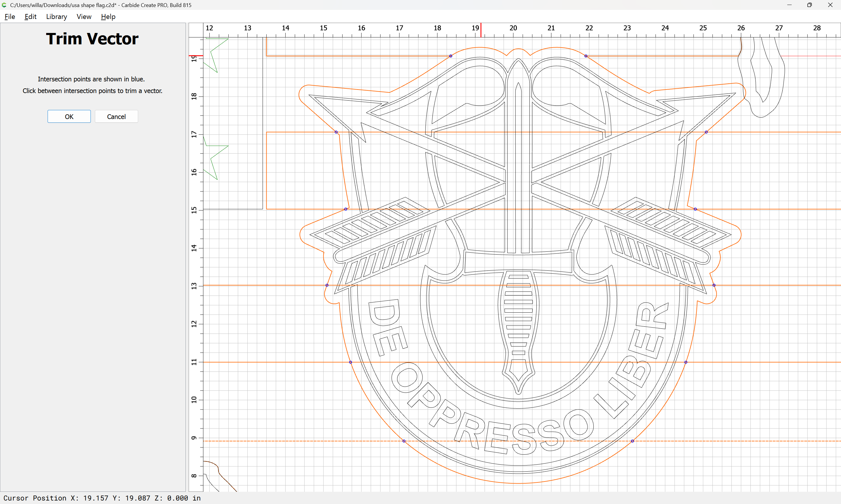The width and height of the screenshot is (841, 504).
Task: Restore down the application window
Action: tap(809, 5)
